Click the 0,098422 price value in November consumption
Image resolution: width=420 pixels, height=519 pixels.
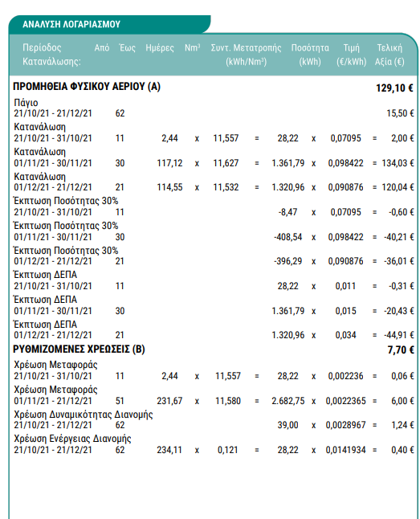tap(345, 163)
